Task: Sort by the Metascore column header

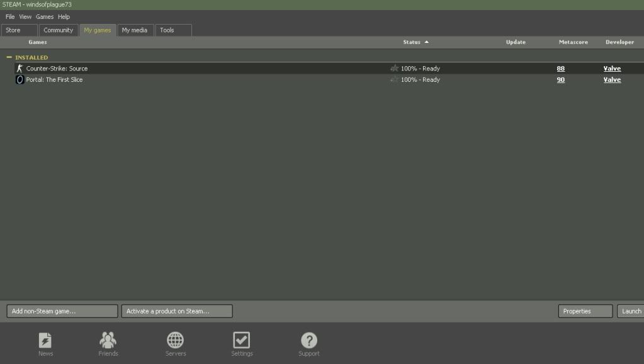Action: pos(573,42)
